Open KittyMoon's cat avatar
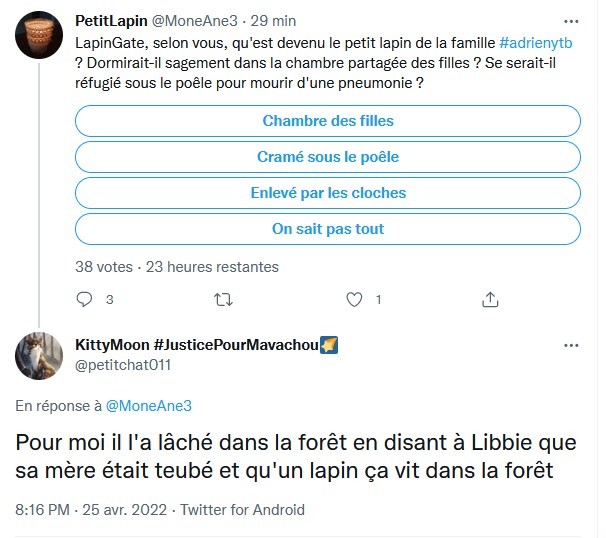 [x=39, y=354]
